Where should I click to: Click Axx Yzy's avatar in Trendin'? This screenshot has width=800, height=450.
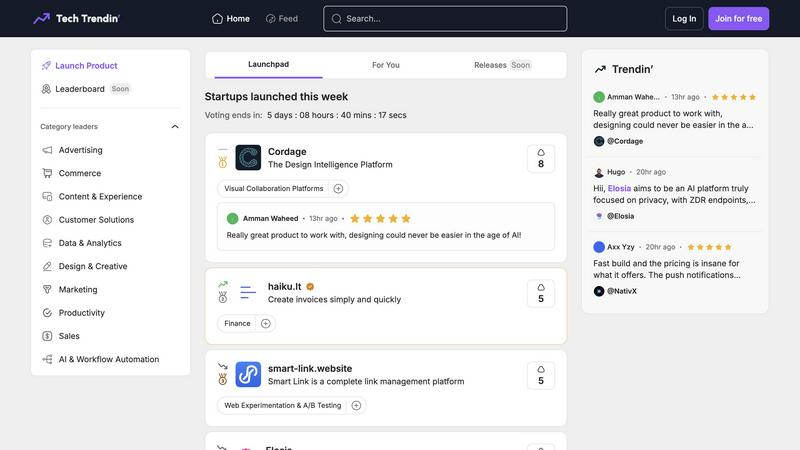click(x=599, y=247)
